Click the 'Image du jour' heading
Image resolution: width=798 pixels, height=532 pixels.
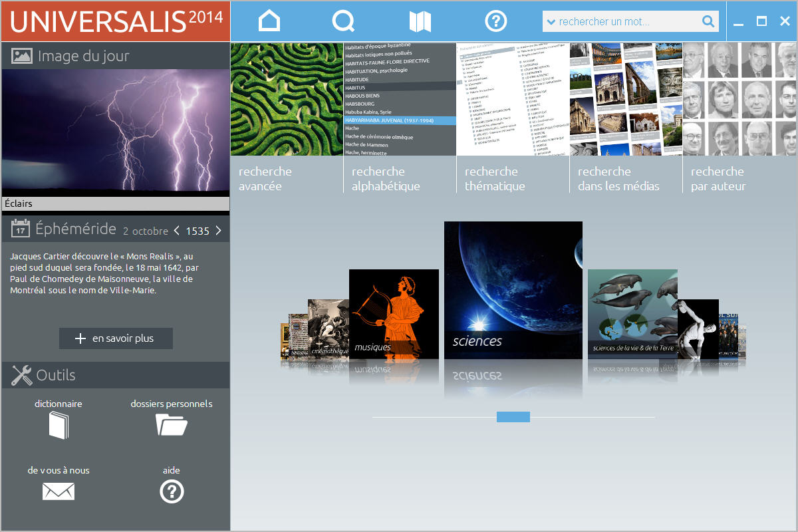point(84,56)
